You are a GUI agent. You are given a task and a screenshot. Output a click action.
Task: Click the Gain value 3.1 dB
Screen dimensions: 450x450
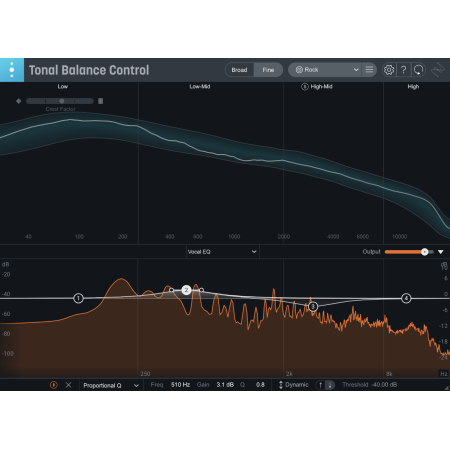tap(225, 385)
